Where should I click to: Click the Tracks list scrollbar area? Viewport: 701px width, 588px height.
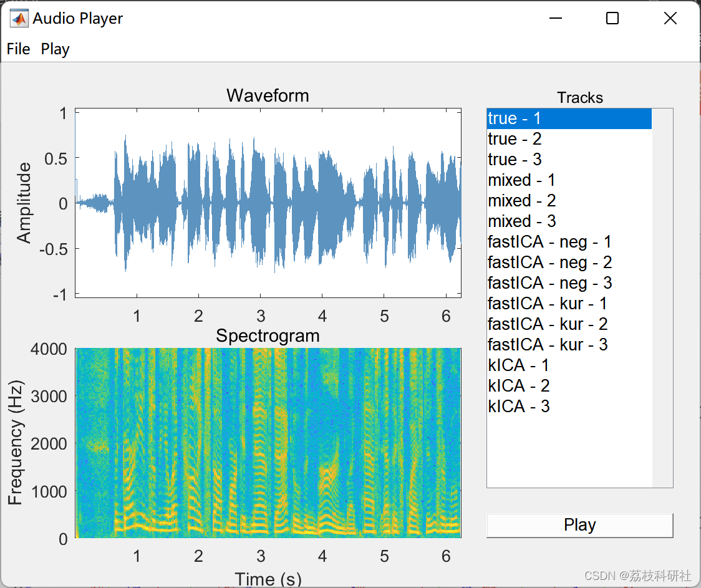tap(662, 298)
